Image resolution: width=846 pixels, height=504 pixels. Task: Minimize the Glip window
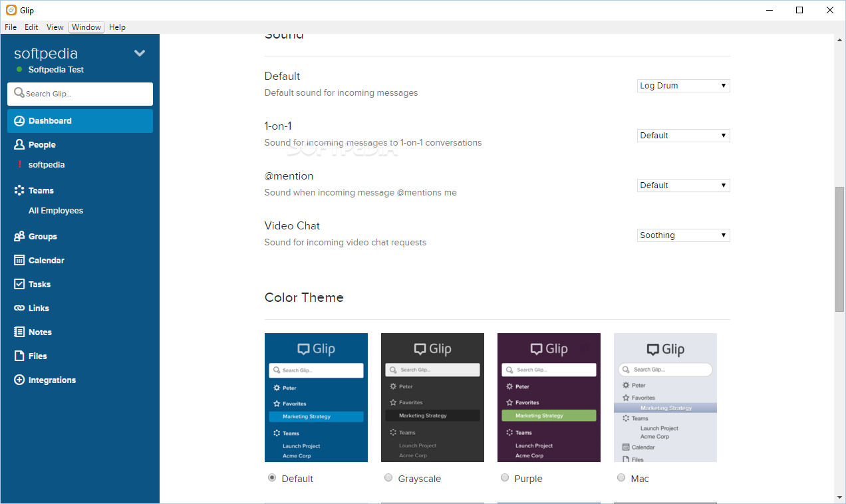(x=769, y=10)
